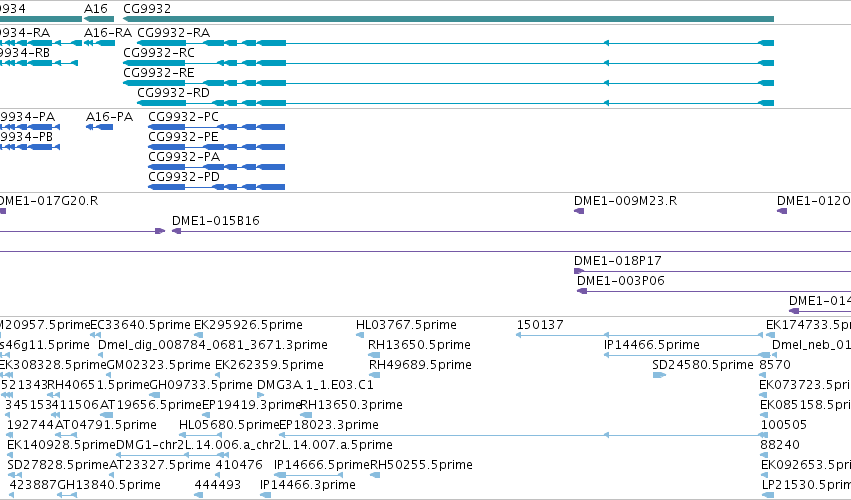Image resolution: width=851 pixels, height=500 pixels.
Task: Select EST feature 150137
Action: click(x=639, y=335)
